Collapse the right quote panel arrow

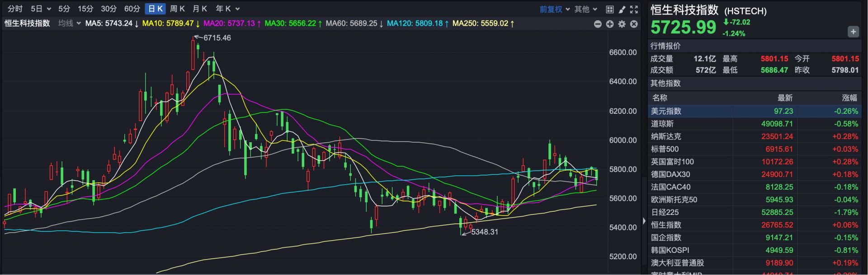[x=644, y=221]
